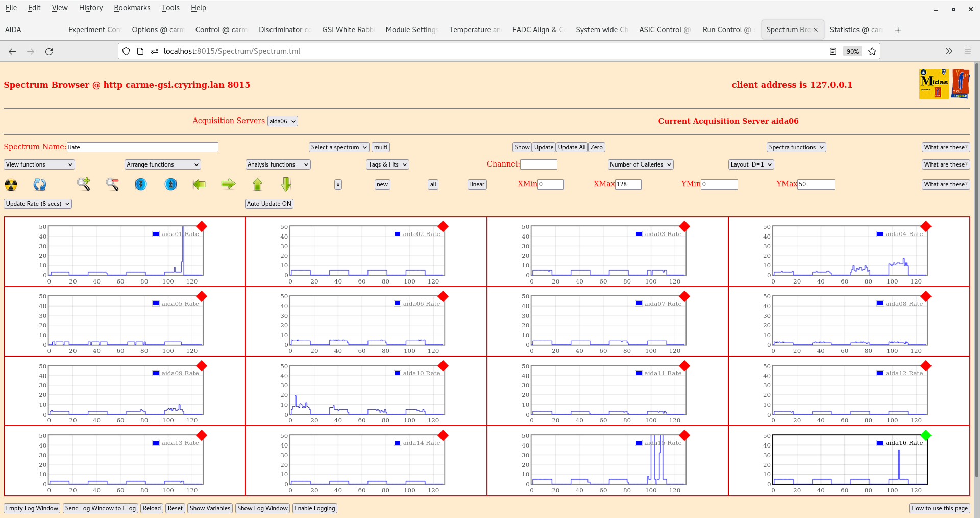980x518 pixels.
Task: Click the yellow radiation symbol icon
Action: coord(11,184)
